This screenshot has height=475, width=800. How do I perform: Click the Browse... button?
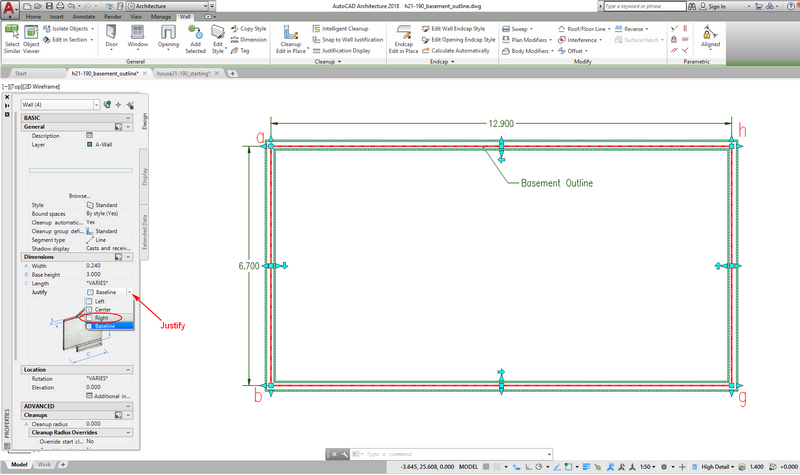80,196
